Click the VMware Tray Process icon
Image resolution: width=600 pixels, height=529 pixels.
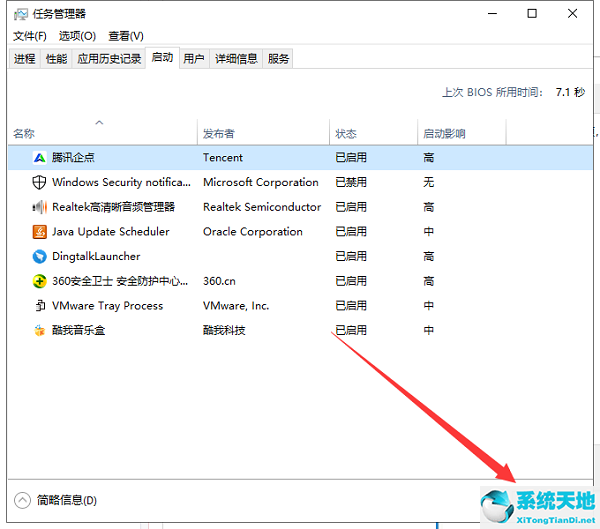point(40,306)
